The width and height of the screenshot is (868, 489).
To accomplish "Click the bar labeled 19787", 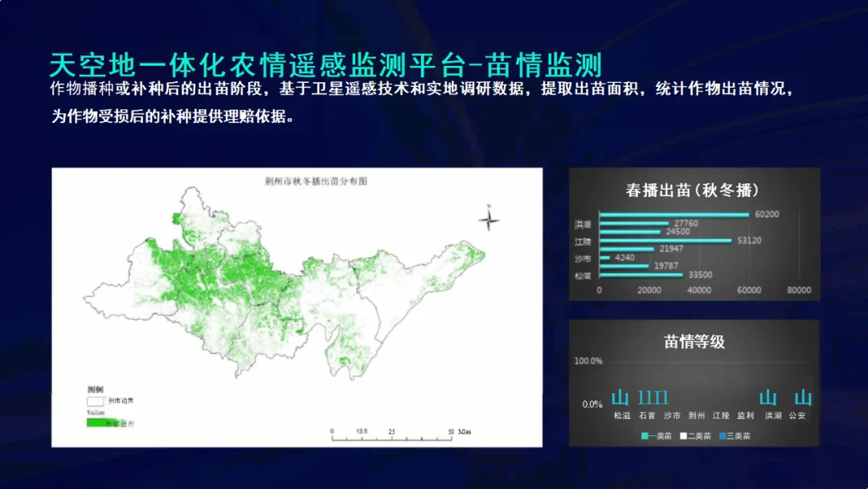I will (x=624, y=266).
